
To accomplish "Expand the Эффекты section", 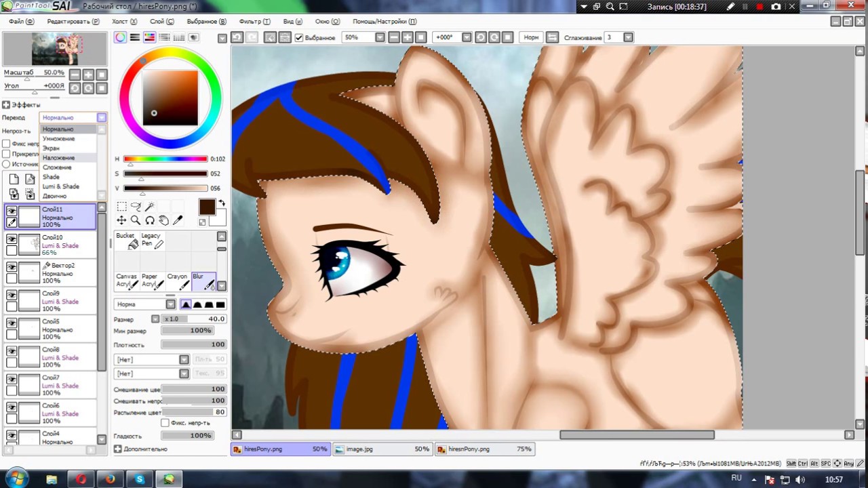I will [6, 105].
